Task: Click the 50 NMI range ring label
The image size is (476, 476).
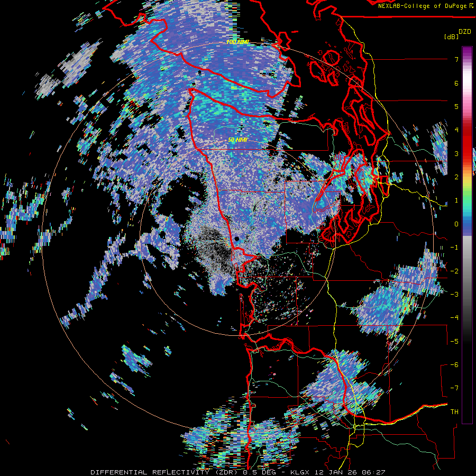Action: coord(237,140)
